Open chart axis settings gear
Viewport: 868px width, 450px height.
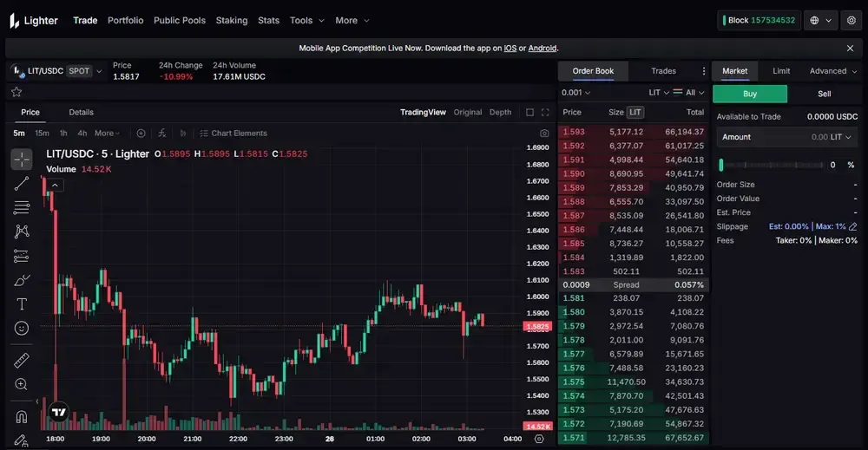point(539,439)
